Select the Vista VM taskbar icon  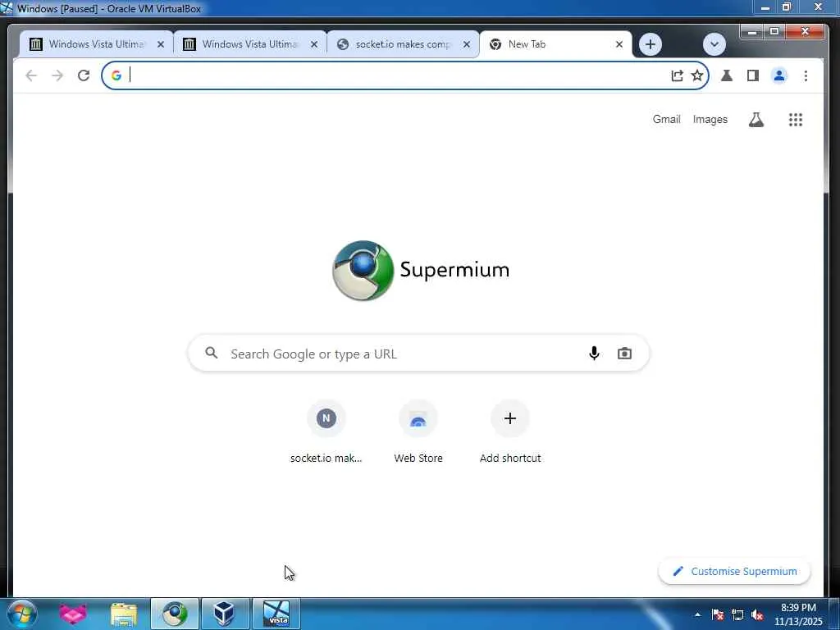[276, 614]
